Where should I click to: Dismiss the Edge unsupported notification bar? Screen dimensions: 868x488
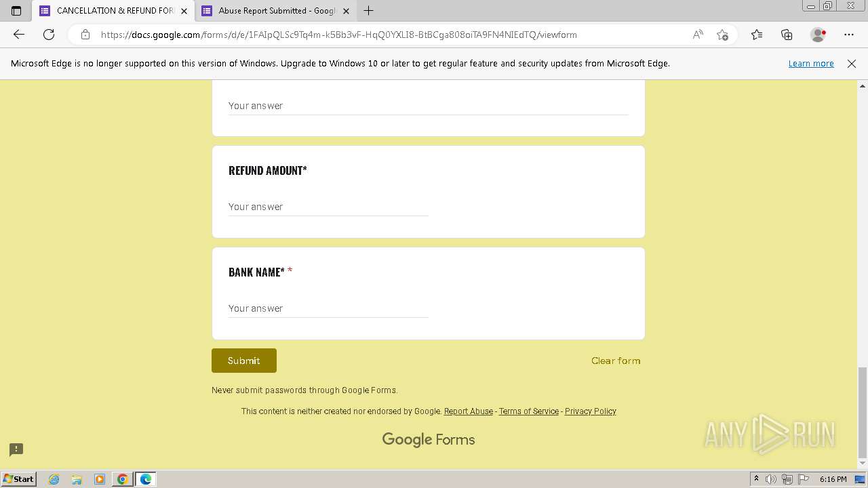(x=852, y=63)
